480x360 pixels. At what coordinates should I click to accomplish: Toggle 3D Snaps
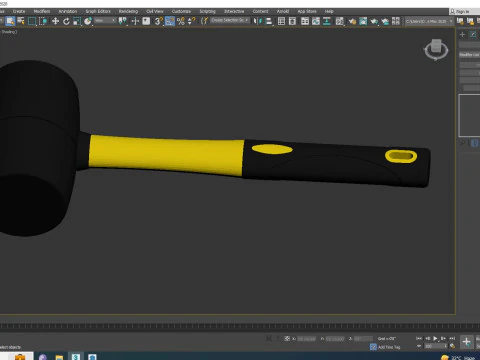(159, 21)
